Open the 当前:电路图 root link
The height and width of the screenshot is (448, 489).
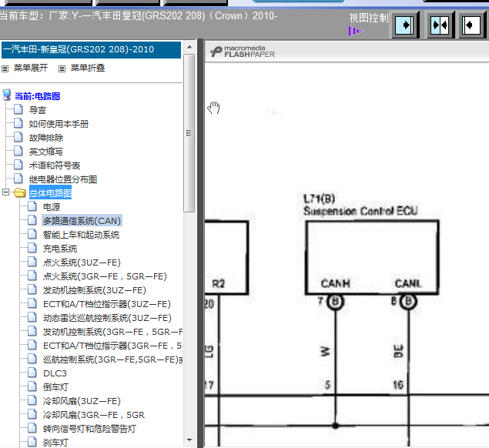38,96
